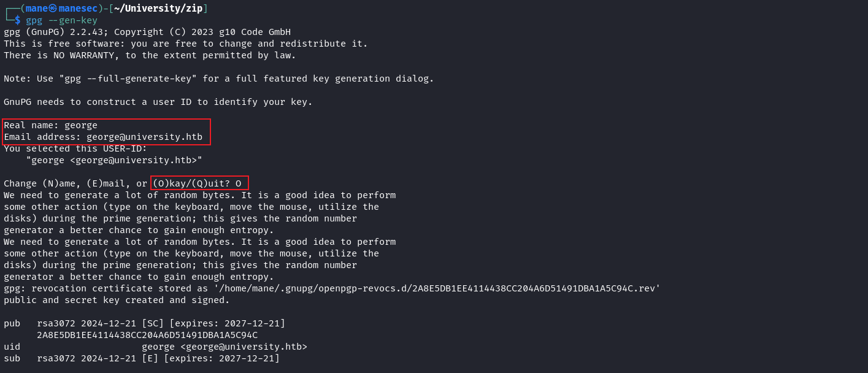Click the uid george line
Viewport: 868px width, 373px height.
[156, 347]
